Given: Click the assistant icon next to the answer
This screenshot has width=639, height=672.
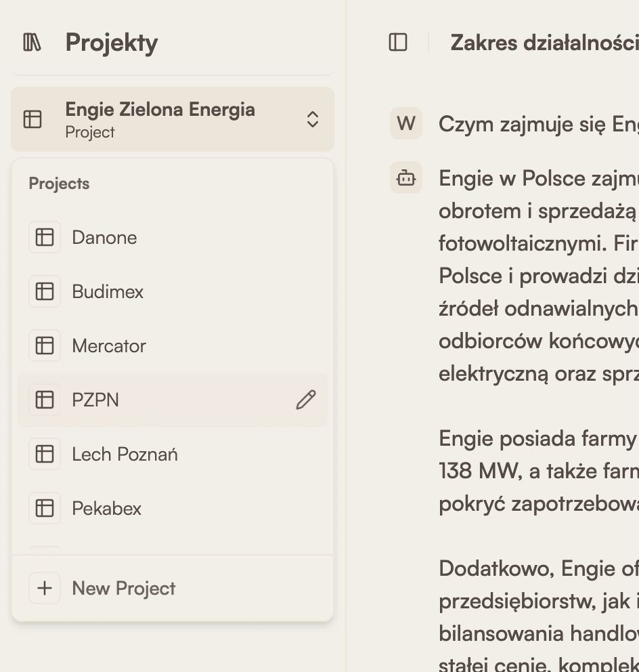Looking at the screenshot, I should point(406,177).
